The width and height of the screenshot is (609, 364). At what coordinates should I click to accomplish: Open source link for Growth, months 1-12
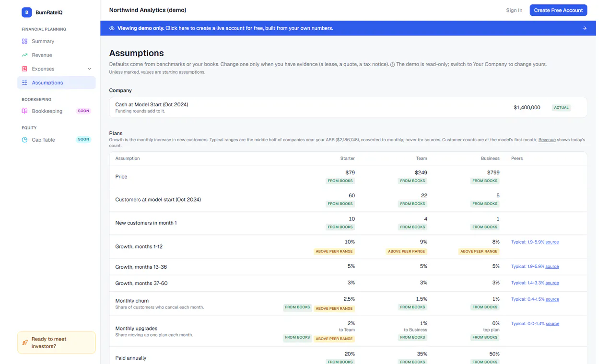(552, 242)
